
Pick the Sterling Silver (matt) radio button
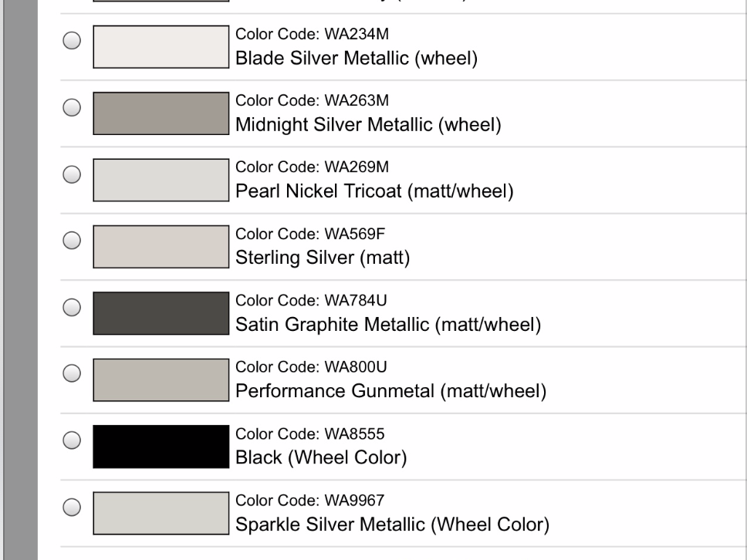72,241
